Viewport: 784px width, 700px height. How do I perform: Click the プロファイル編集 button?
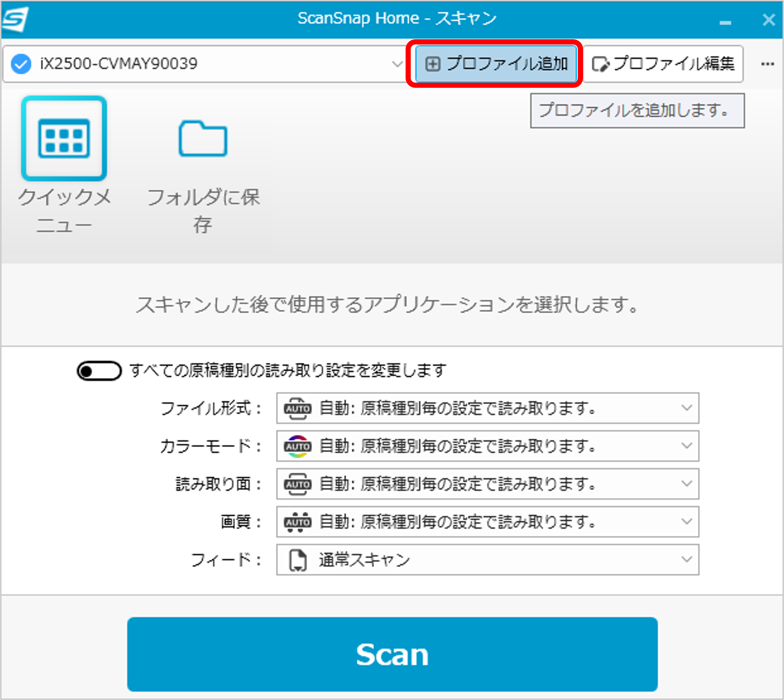tap(663, 64)
